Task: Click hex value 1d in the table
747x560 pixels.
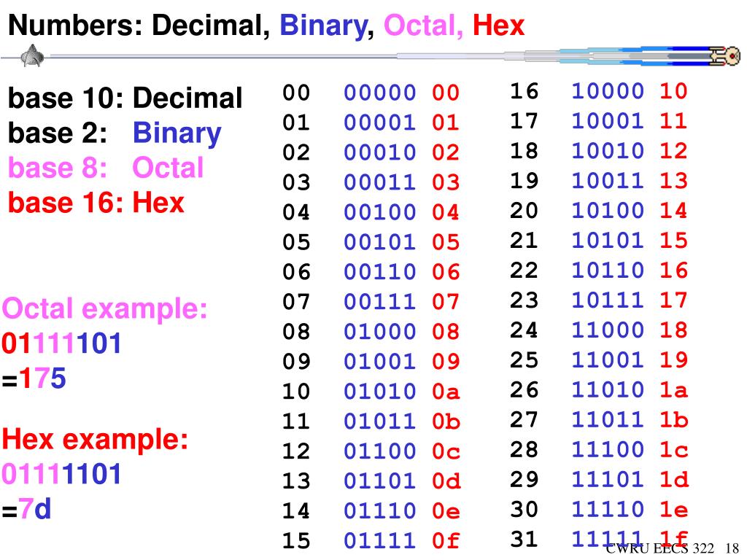Action: pyautogui.click(x=673, y=480)
